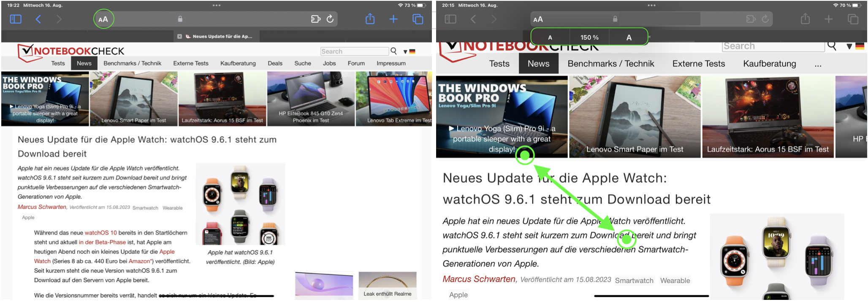Open Kaufberatung in left window
The image size is (868, 302).
tap(238, 63)
